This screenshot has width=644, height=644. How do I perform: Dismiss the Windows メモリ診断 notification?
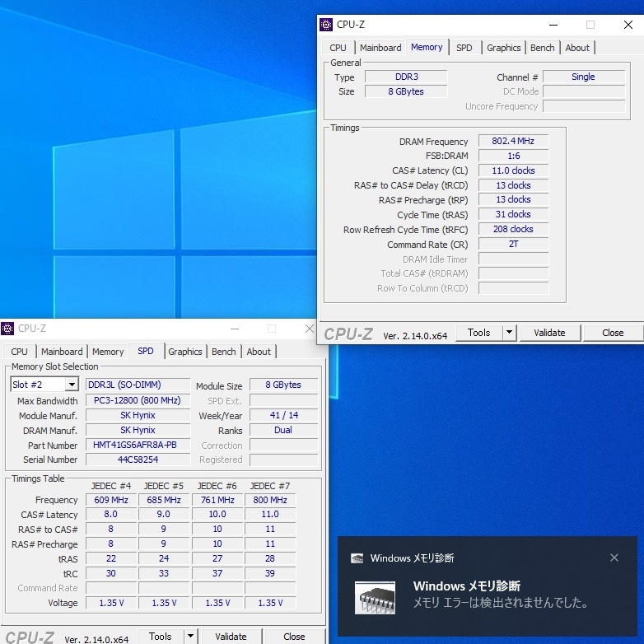(614, 558)
